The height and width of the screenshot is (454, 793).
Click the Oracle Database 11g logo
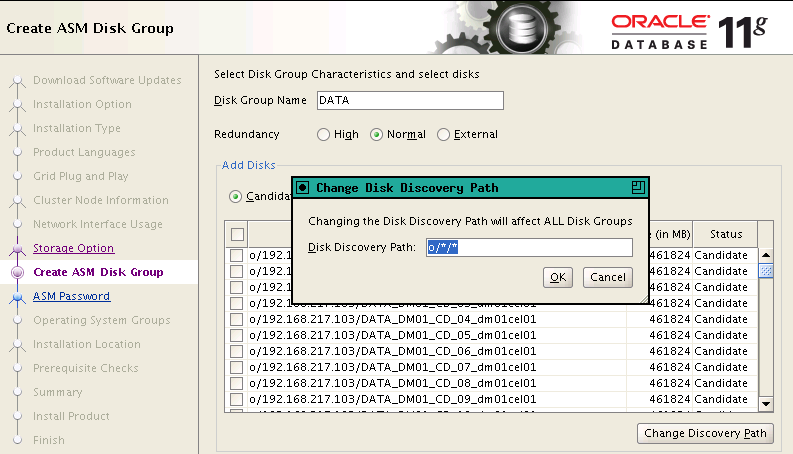click(x=689, y=31)
